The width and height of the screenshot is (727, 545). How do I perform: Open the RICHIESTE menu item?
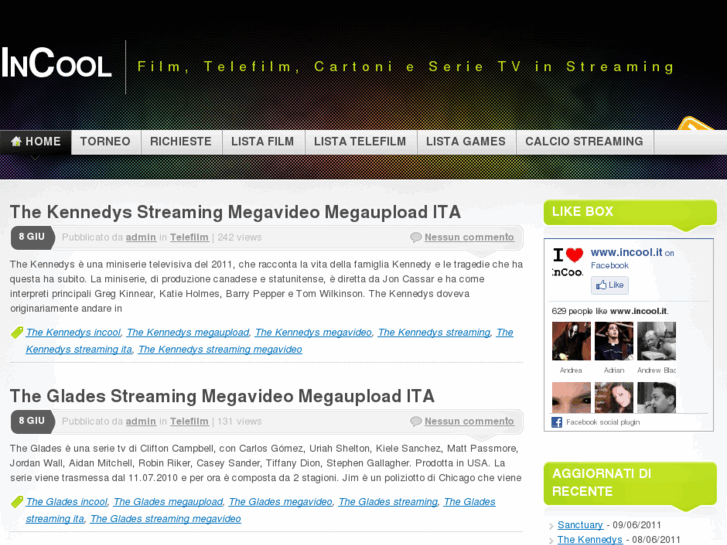181,141
